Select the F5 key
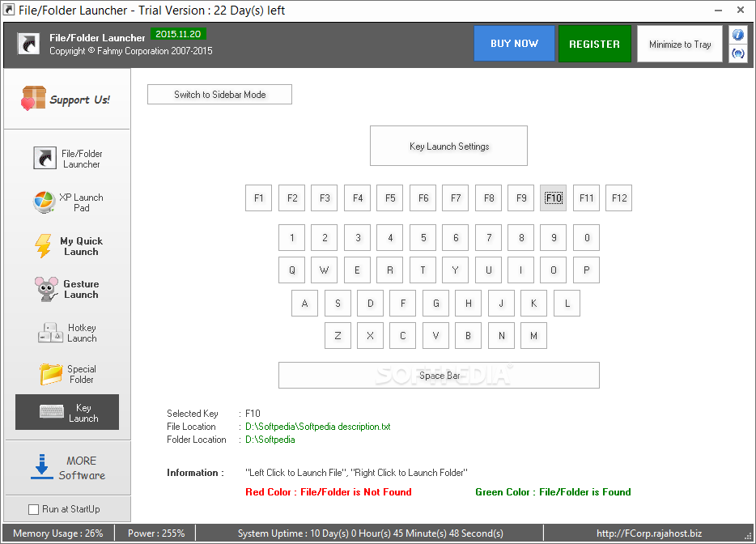 tap(390, 198)
